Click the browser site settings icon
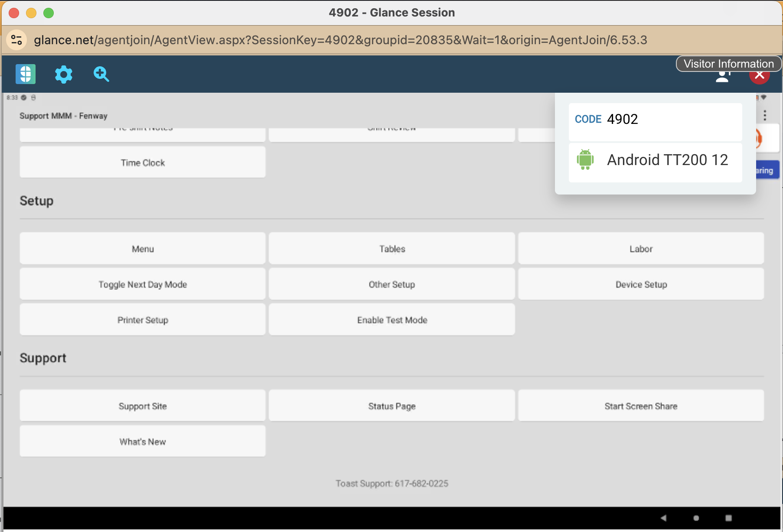 pyautogui.click(x=17, y=40)
